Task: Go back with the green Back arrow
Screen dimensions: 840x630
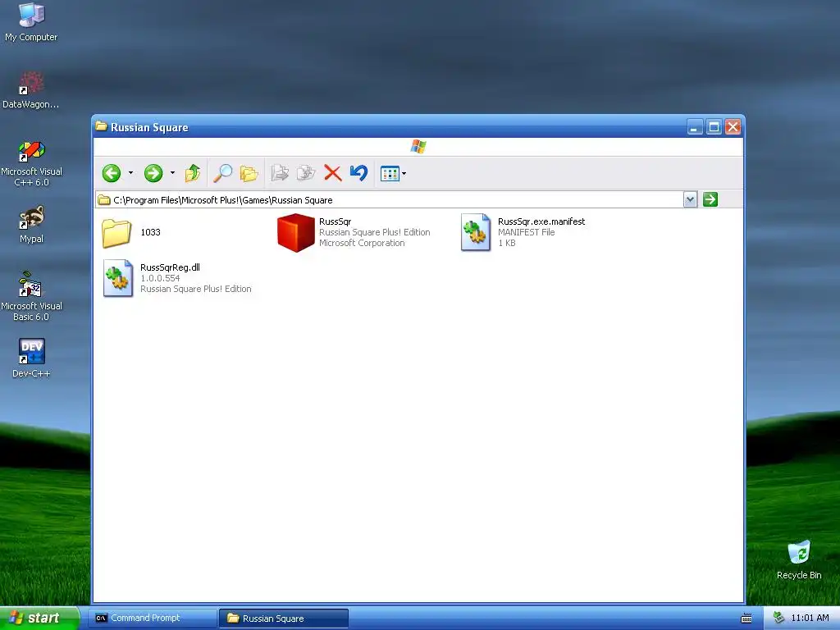Action: (x=112, y=173)
